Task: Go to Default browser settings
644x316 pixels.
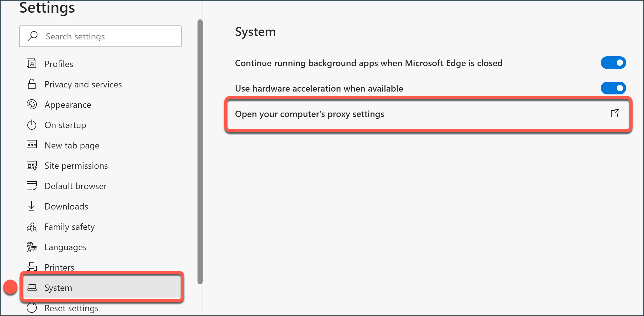Action: coord(76,186)
